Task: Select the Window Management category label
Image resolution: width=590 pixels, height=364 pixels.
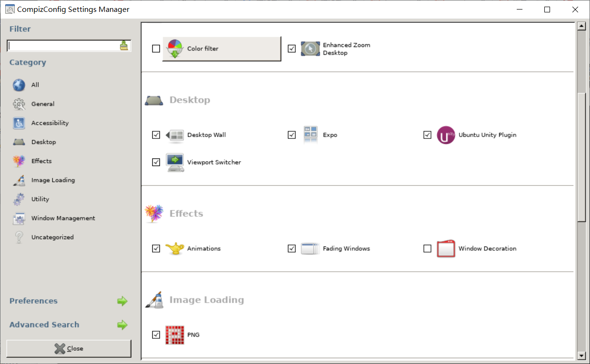Action: [63, 218]
